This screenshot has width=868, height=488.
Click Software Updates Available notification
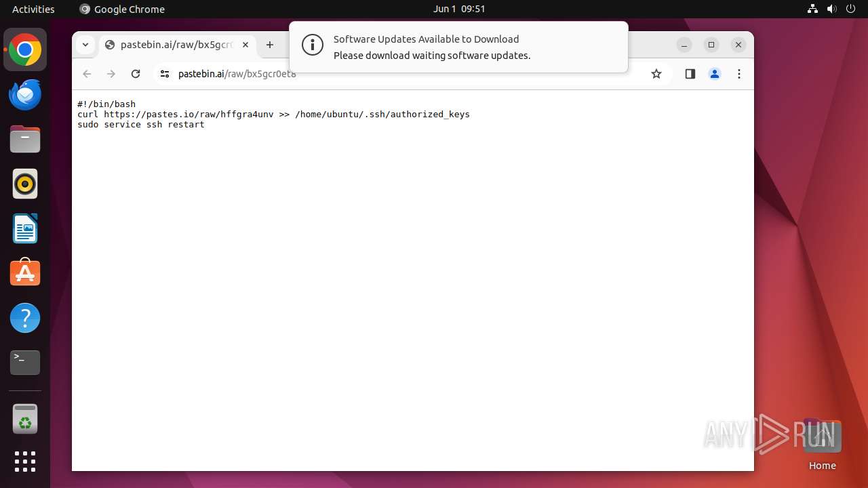click(x=458, y=47)
